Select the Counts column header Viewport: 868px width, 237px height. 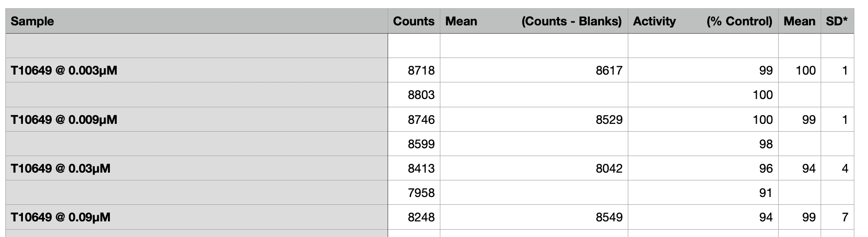[x=414, y=21]
